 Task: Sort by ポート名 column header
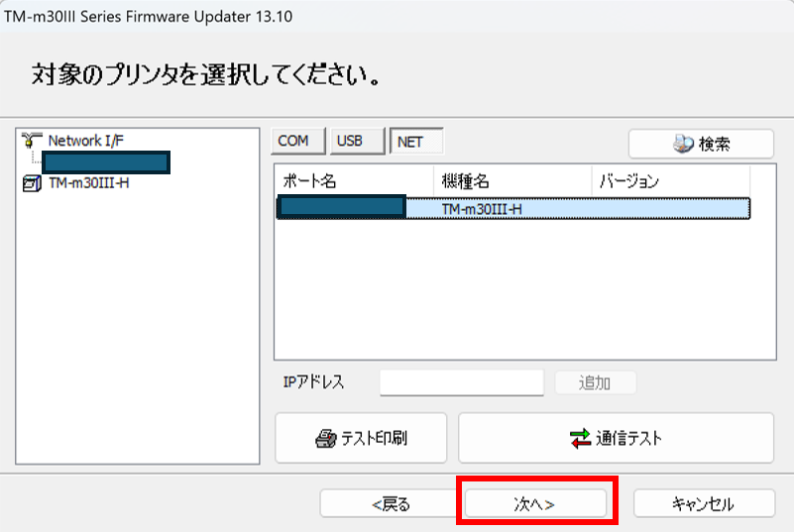(x=354, y=180)
